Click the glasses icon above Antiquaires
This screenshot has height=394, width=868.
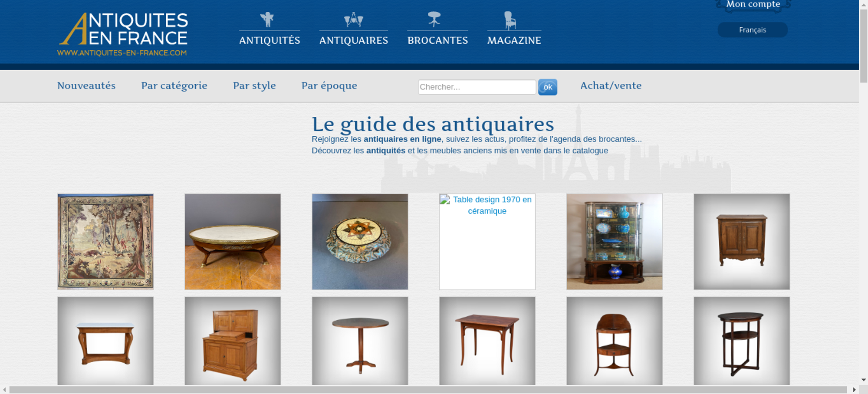click(x=353, y=20)
